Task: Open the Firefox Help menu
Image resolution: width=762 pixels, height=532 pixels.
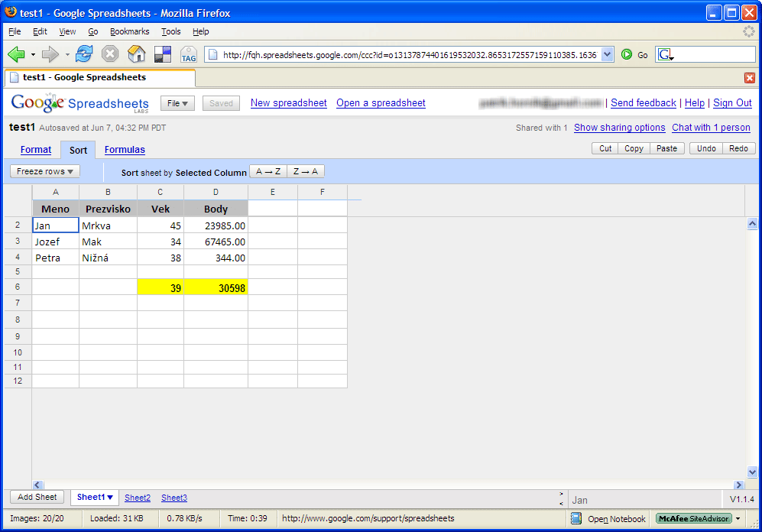Action: coord(201,31)
